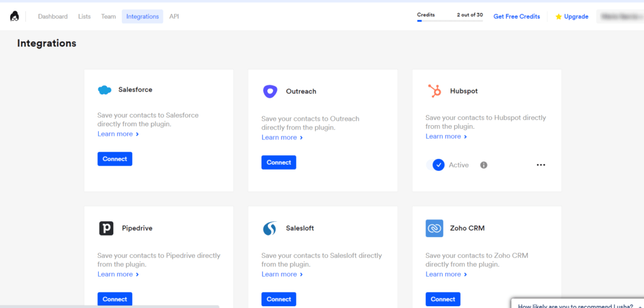
Task: Open Learn more for Zoho CRM
Action: [x=446, y=274]
